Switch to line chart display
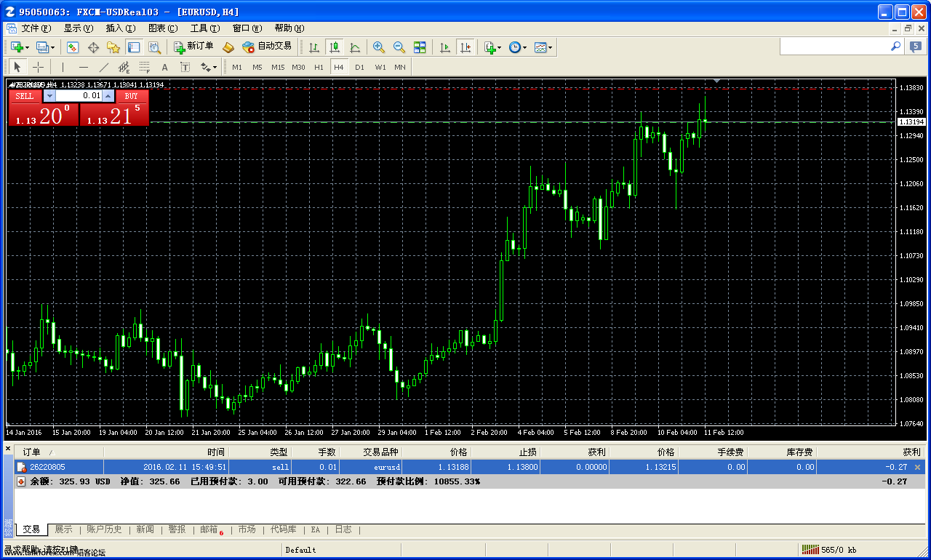The height and width of the screenshot is (560, 931). [355, 47]
